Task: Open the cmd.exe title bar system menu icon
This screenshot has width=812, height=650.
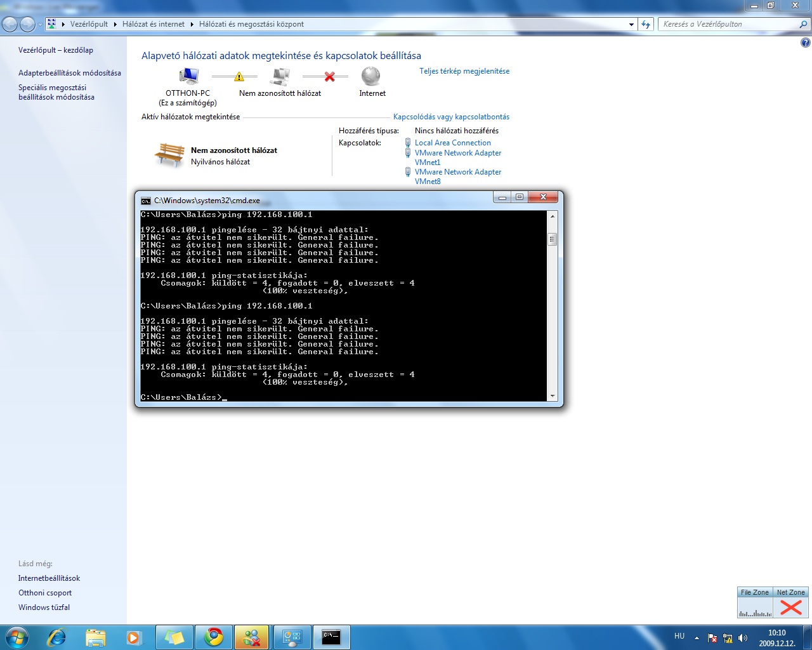Action: 146,201
